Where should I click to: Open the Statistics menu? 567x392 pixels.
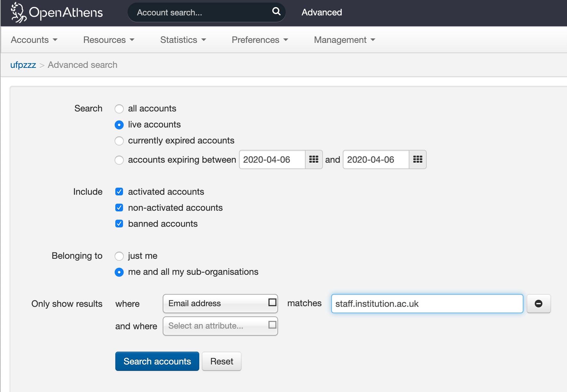pyautogui.click(x=183, y=40)
